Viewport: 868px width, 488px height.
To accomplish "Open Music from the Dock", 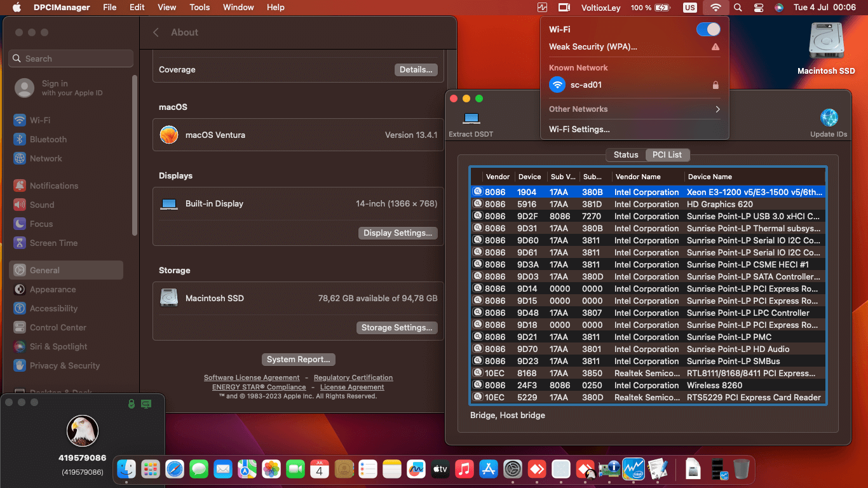I will pos(465,470).
